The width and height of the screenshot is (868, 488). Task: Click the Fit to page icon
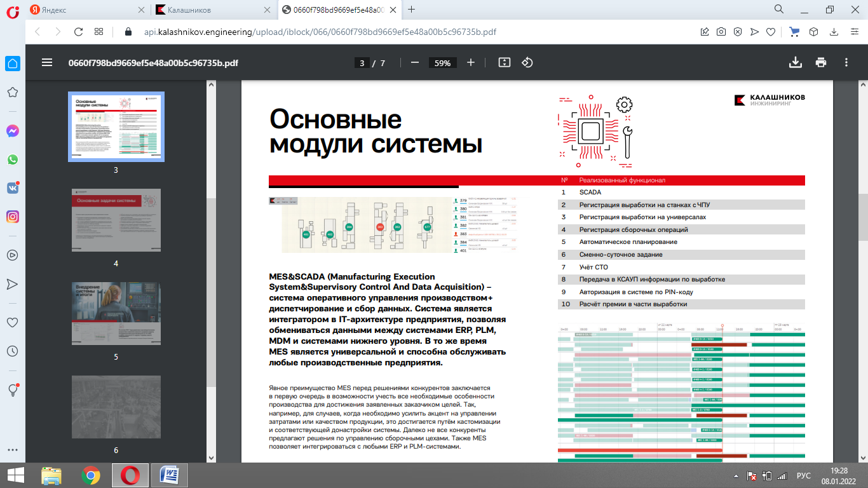point(505,62)
